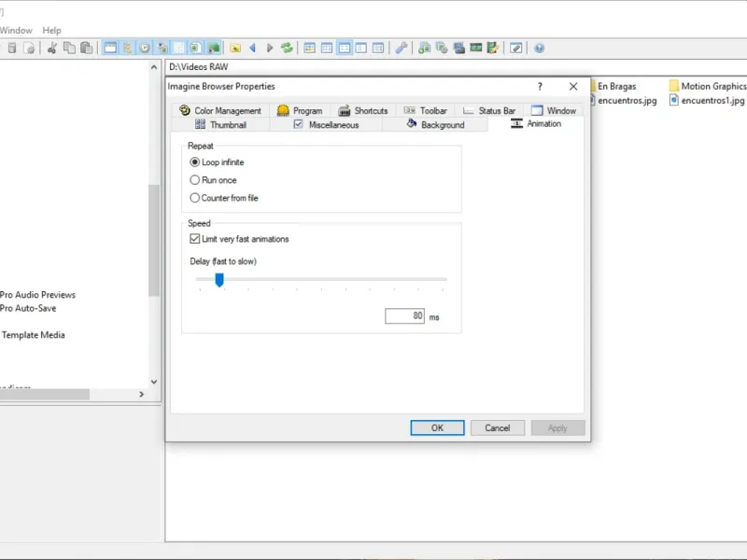This screenshot has height=560, width=747.
Task: Navigate forward with the right arrow icon
Action: [x=270, y=49]
